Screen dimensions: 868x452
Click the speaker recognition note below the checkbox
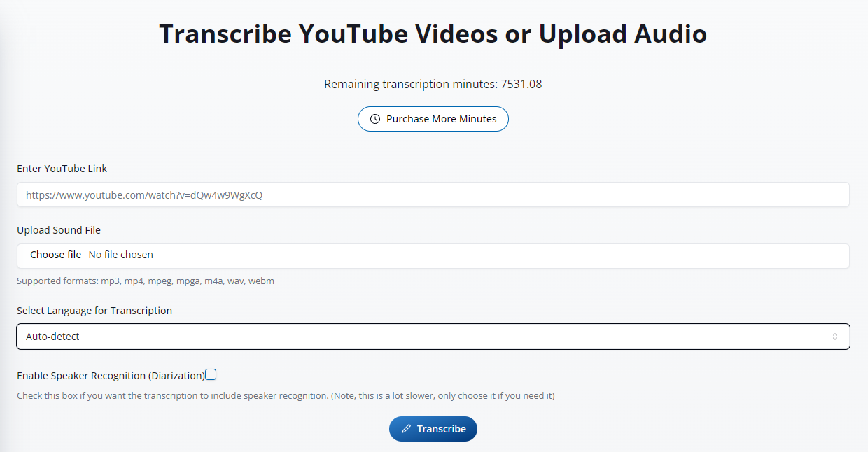(x=286, y=396)
